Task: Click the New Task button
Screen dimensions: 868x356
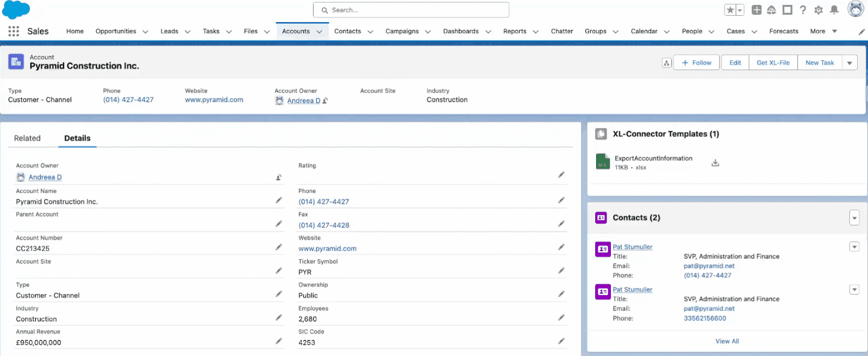Action: [820, 63]
